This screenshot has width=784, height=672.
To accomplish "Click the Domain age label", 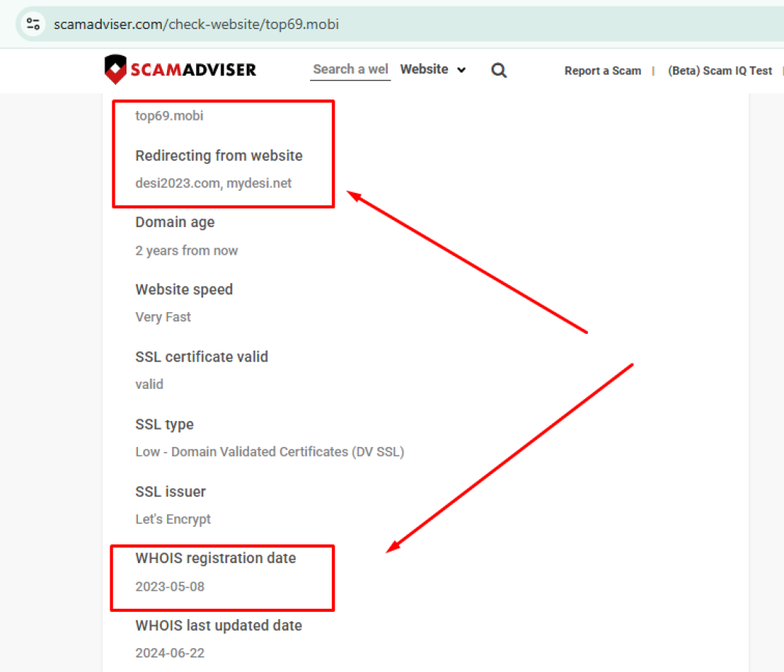I will [175, 222].
